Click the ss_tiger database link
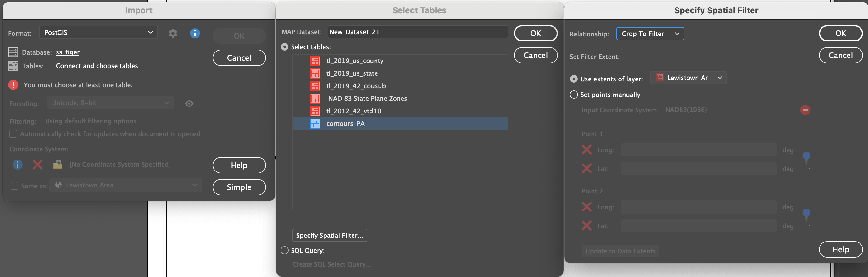 pyautogui.click(x=68, y=52)
